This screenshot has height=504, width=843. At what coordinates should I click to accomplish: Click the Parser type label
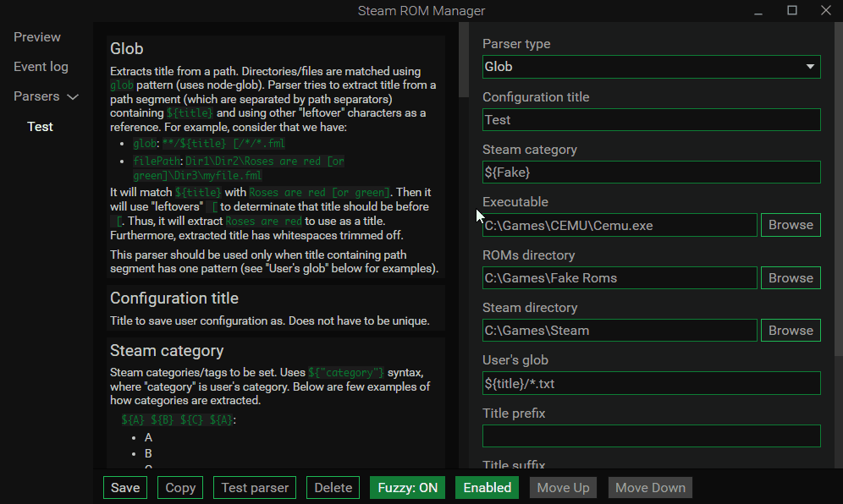click(x=516, y=44)
